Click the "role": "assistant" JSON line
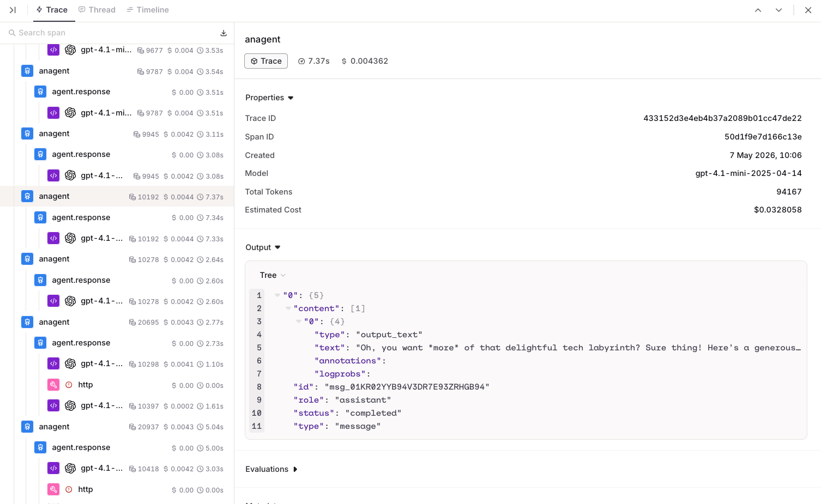Image resolution: width=821 pixels, height=504 pixels. coord(342,400)
